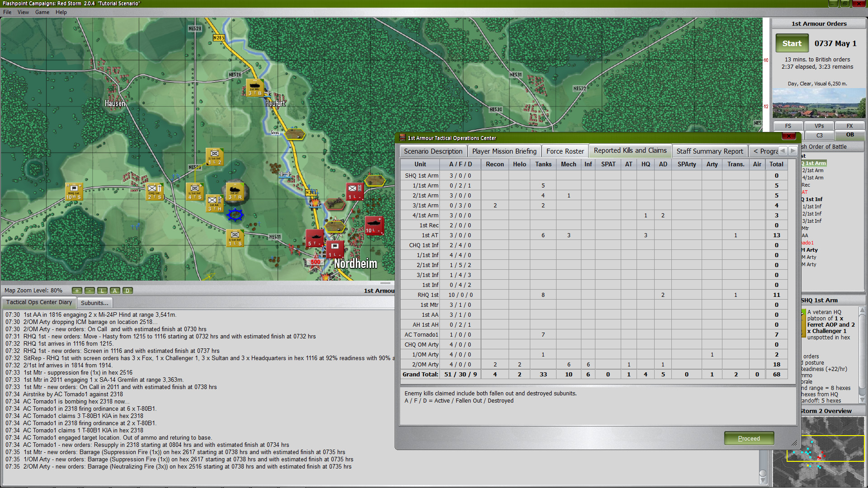The width and height of the screenshot is (868, 488).
Task: Select the CHQ 1st unit counter on the map
Action: [x=155, y=191]
